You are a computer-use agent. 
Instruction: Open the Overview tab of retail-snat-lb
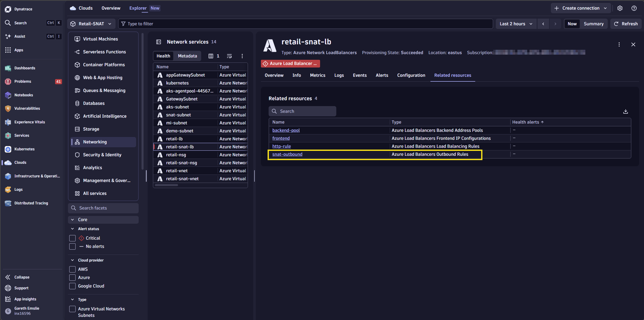pos(274,75)
